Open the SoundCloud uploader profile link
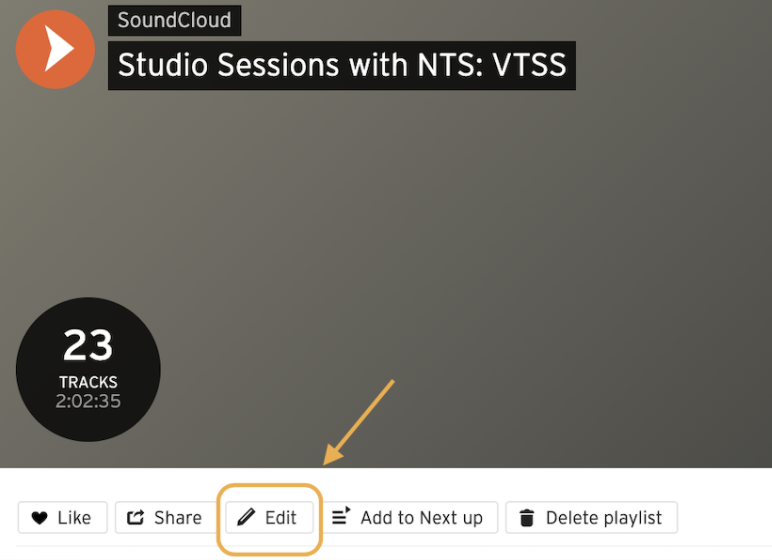Screen dimensions: 772x560 tap(174, 20)
